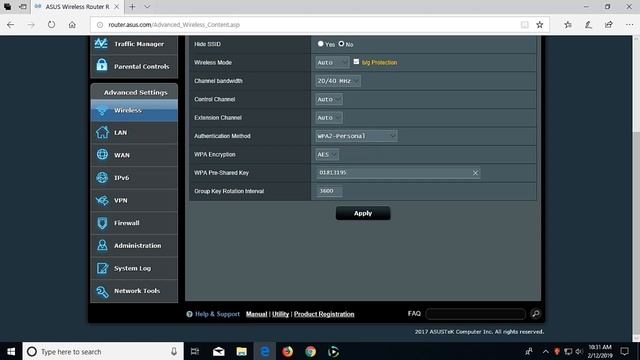Click the Windows taskbar search box

pos(103,351)
